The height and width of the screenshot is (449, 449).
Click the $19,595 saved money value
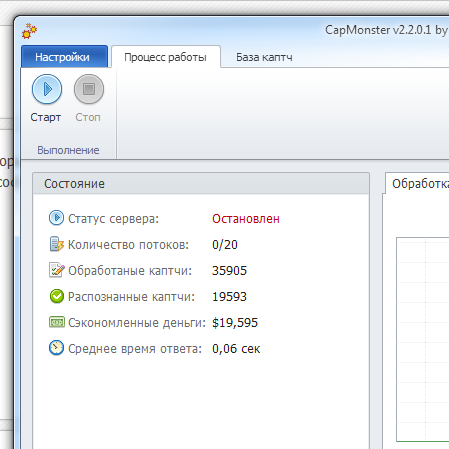(235, 323)
